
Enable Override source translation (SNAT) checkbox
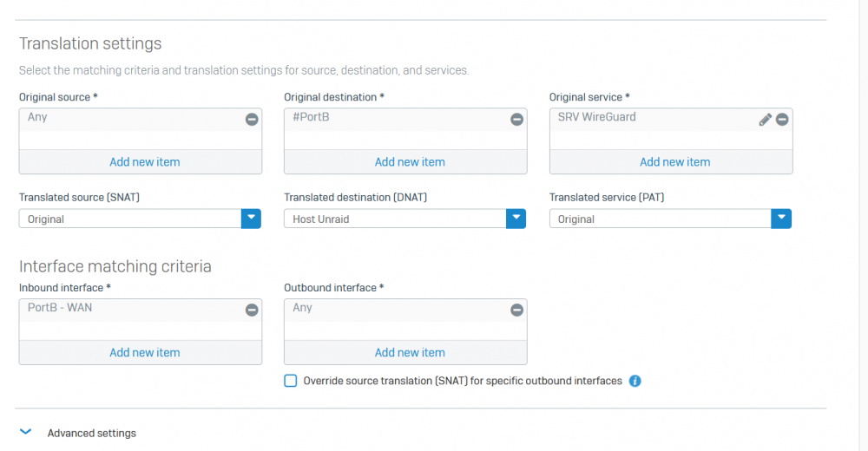point(291,381)
